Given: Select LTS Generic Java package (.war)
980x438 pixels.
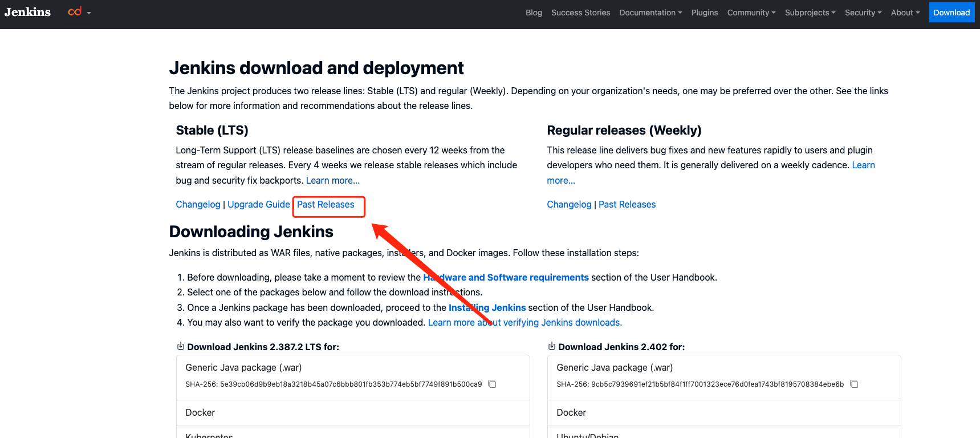Looking at the screenshot, I should pyautogui.click(x=353, y=378).
